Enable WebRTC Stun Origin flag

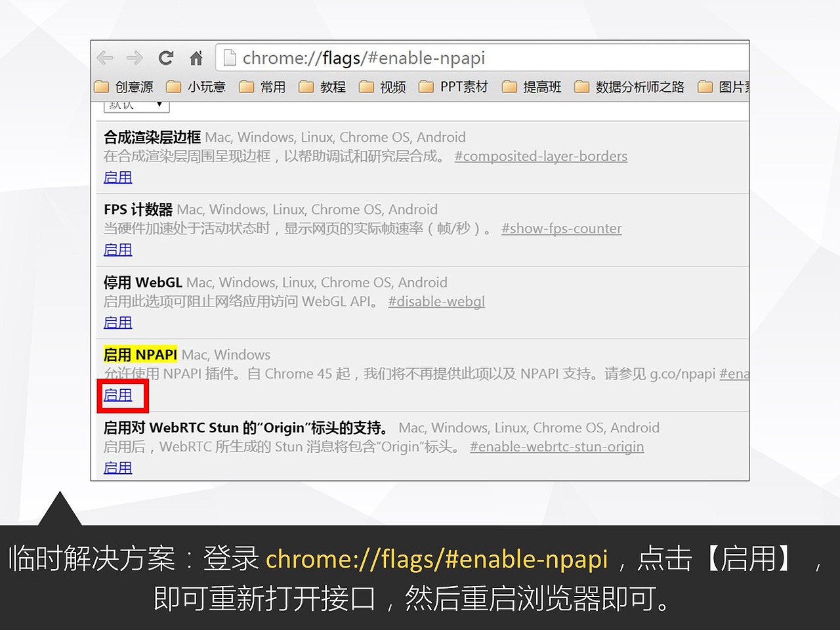(x=118, y=468)
